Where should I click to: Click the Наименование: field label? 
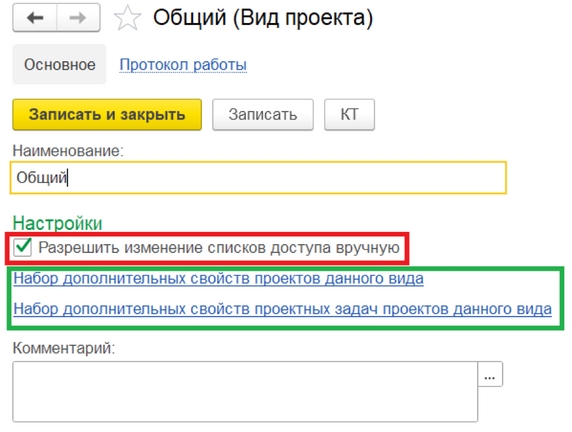coord(68,151)
